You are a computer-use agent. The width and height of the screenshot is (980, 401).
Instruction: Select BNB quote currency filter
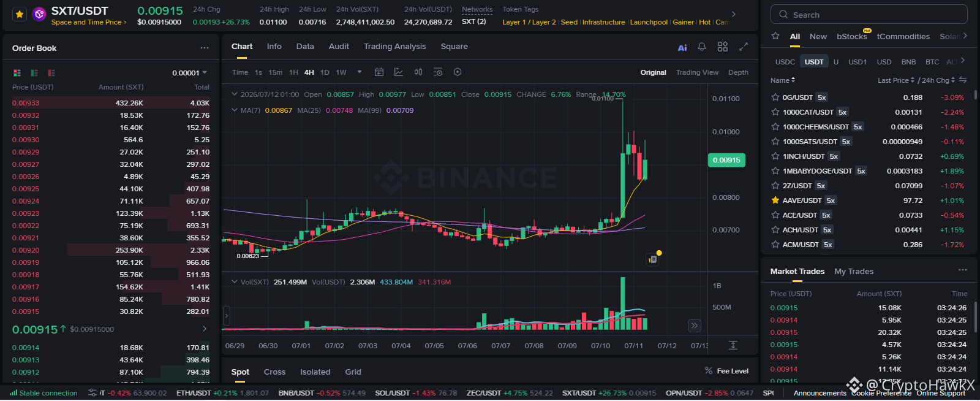pos(908,62)
